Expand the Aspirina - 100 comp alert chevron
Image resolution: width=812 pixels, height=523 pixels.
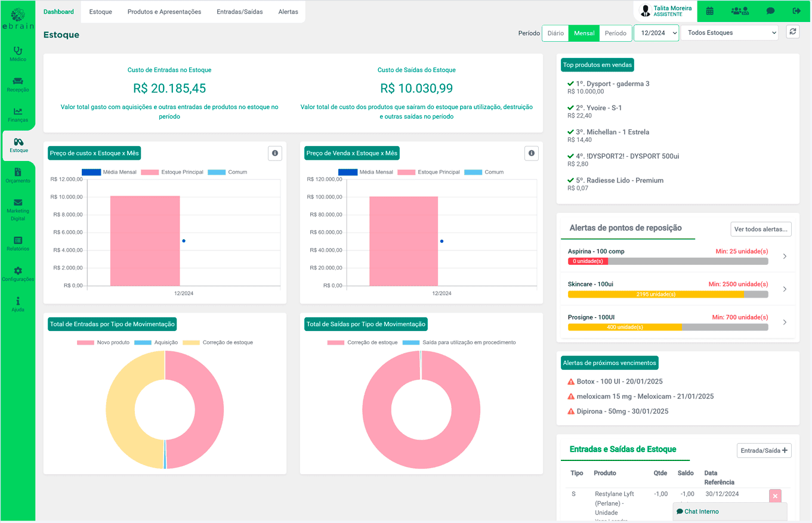pos(785,256)
